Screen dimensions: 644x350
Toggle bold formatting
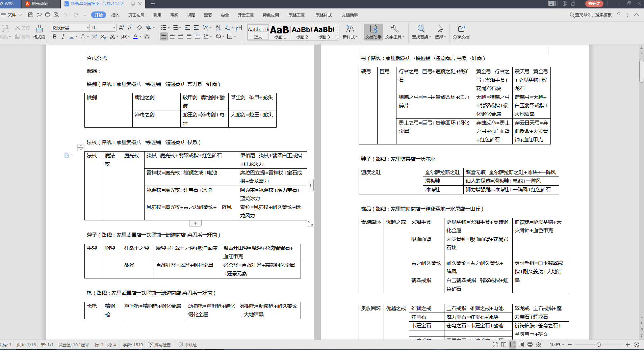coord(55,36)
